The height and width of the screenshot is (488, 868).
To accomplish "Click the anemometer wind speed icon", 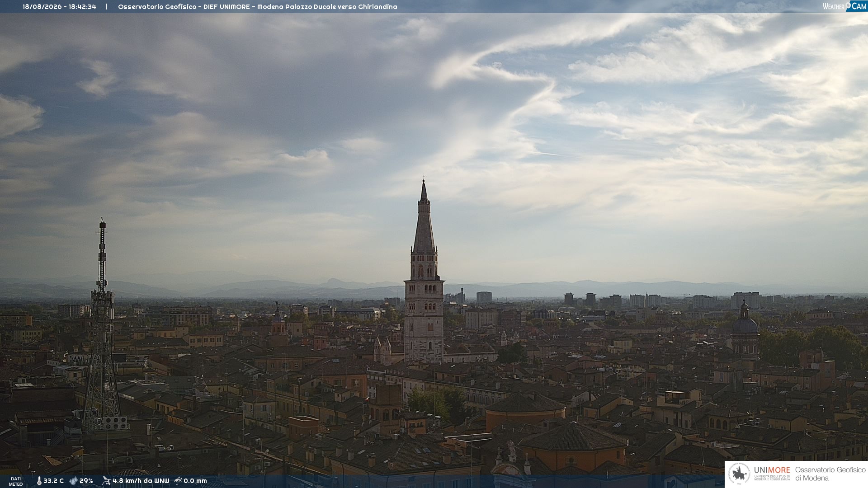I will (106, 481).
